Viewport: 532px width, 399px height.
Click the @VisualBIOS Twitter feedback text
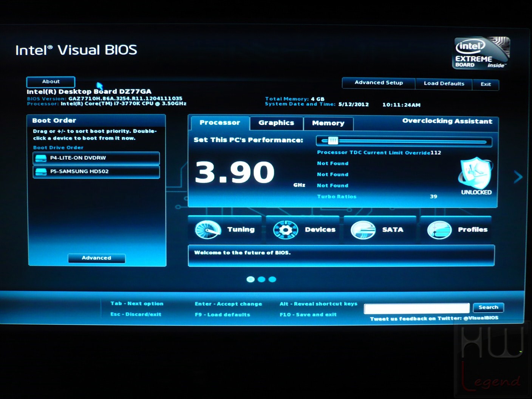click(x=434, y=319)
